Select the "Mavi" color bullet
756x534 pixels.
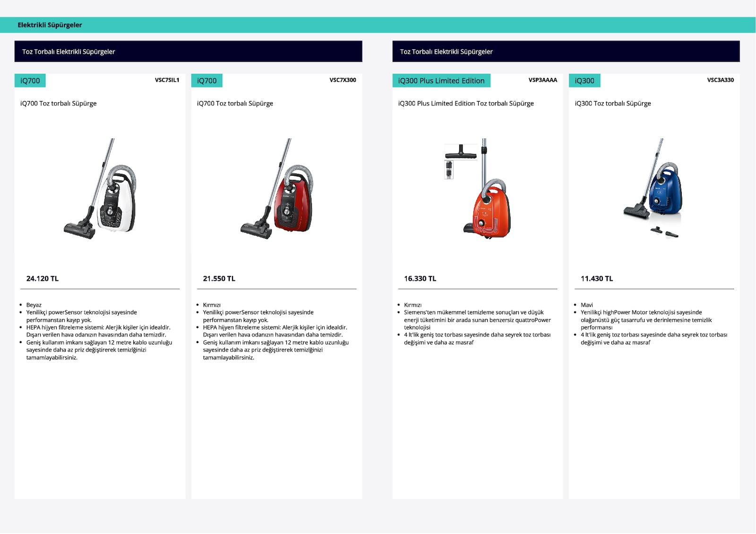(x=587, y=305)
